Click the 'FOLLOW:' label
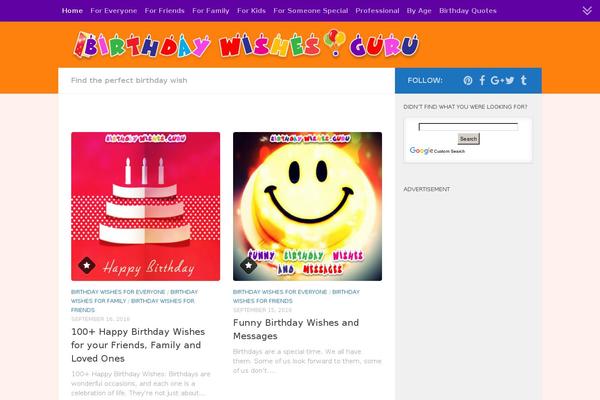600x400 pixels. pos(425,80)
